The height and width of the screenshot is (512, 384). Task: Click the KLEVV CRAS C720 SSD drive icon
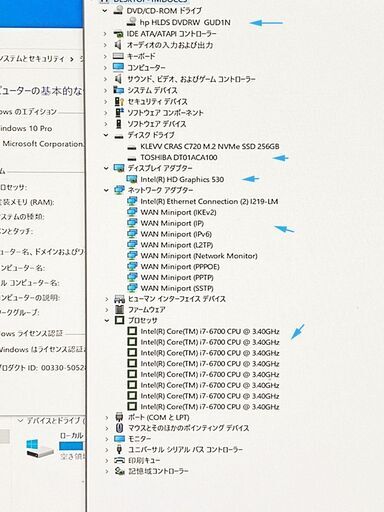click(132, 147)
